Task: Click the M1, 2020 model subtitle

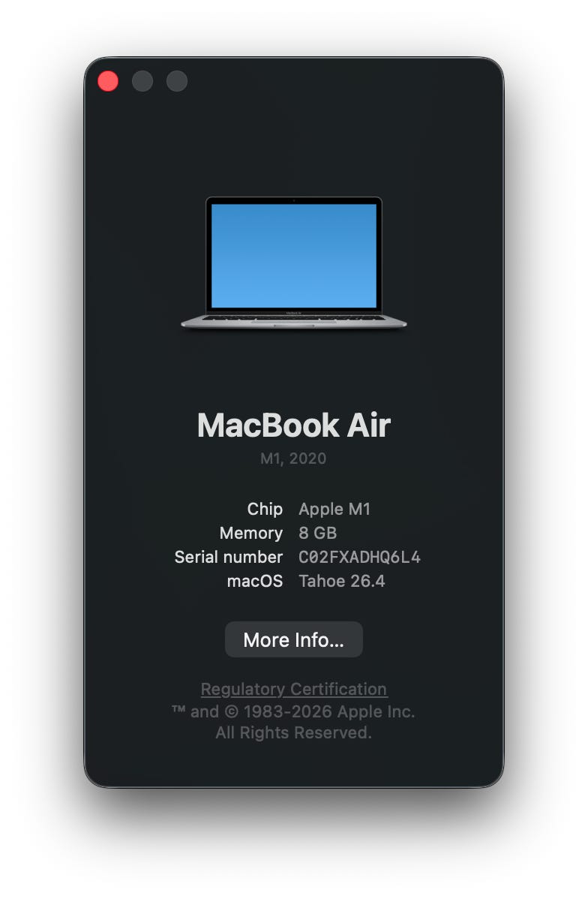Action: tap(293, 458)
